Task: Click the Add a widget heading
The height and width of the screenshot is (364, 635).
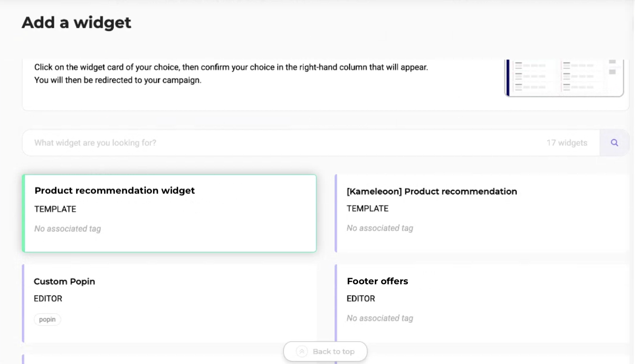Action: point(77,23)
